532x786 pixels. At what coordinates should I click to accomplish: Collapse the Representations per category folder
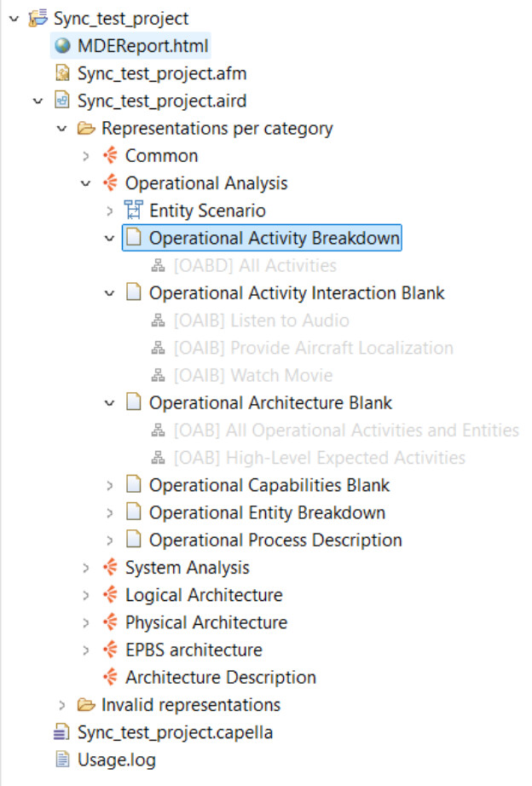tap(61, 129)
